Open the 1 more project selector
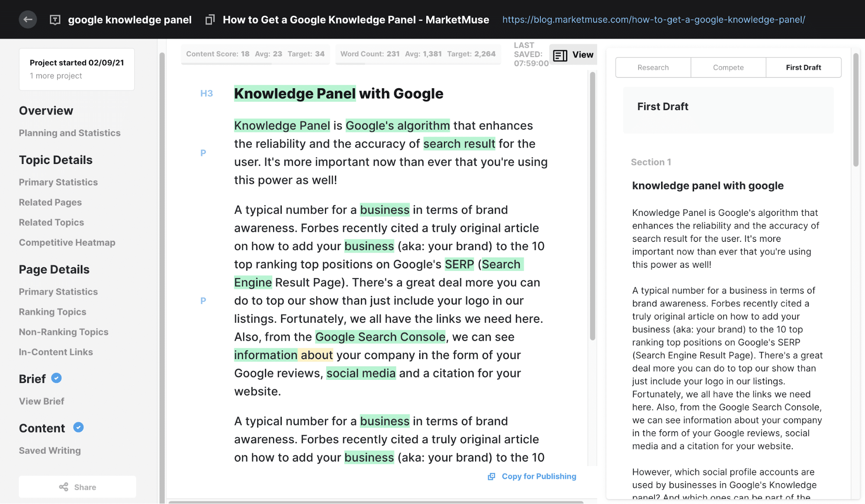 coord(56,76)
